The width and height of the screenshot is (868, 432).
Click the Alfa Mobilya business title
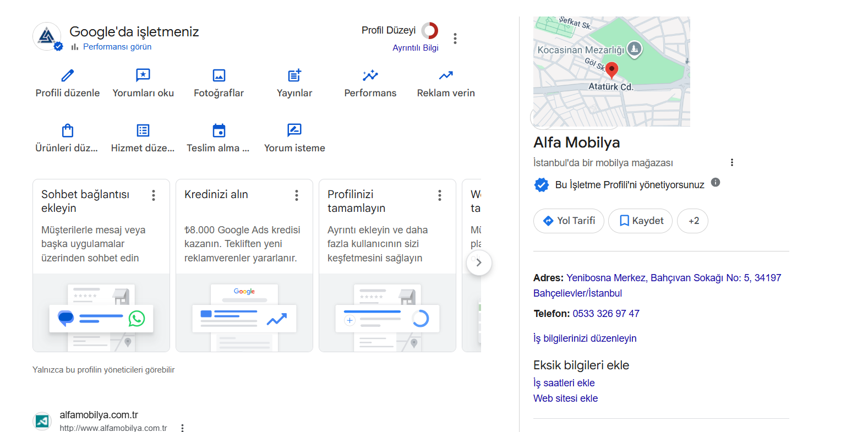coord(576,143)
